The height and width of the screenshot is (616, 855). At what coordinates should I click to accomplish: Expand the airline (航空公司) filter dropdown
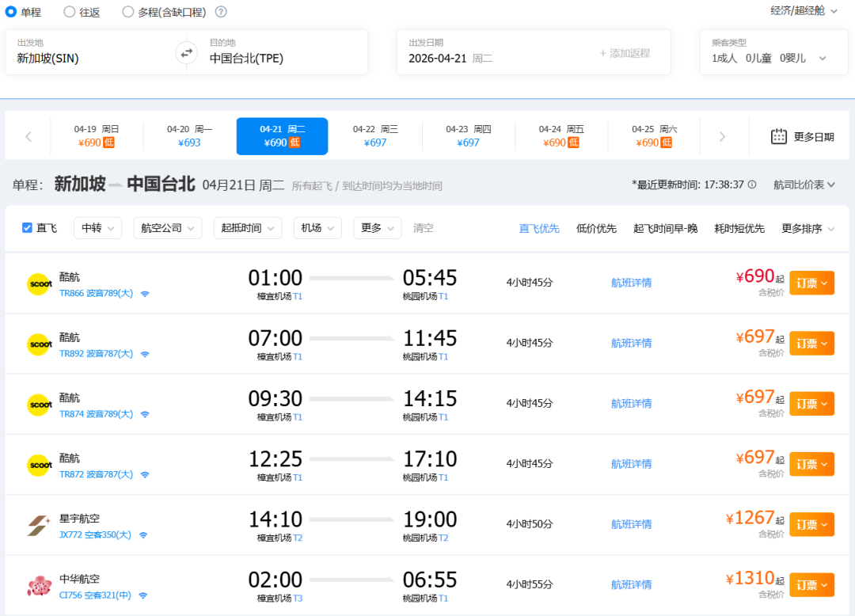pyautogui.click(x=167, y=228)
